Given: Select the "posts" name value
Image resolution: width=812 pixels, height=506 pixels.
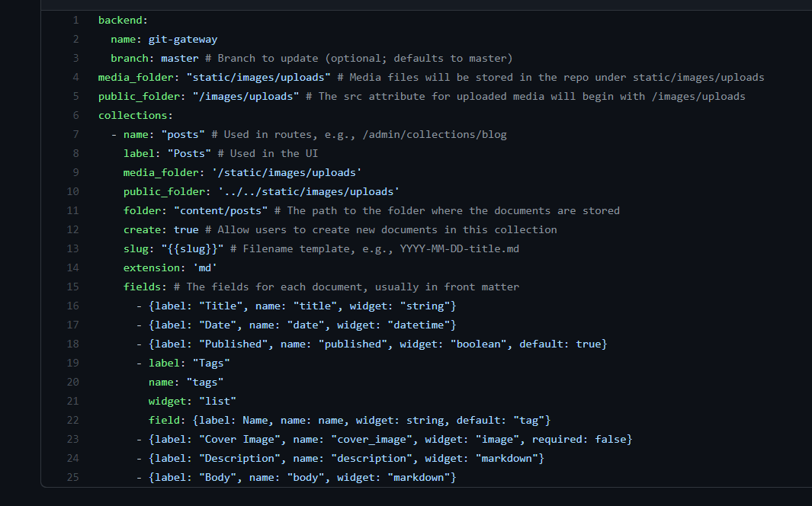Looking at the screenshot, I should click(183, 134).
